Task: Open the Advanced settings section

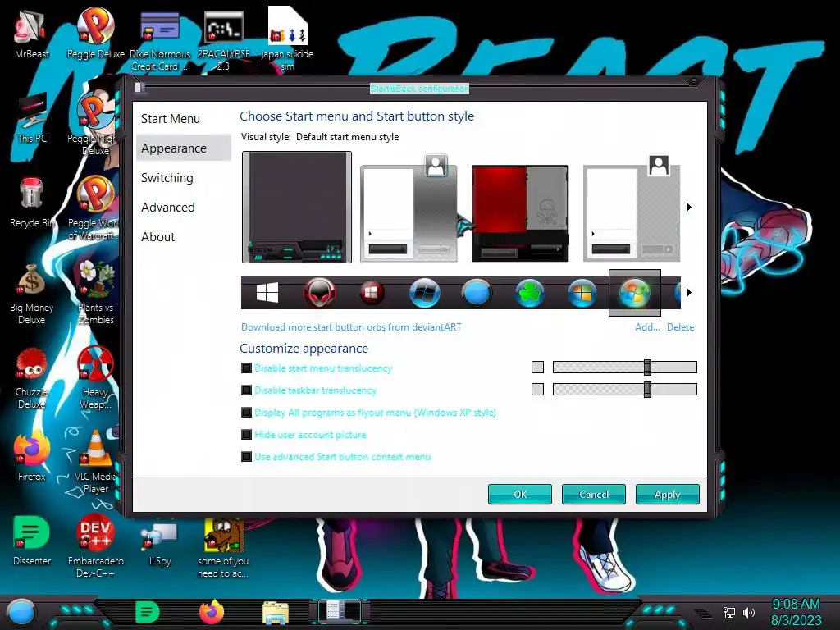Action: [x=168, y=208]
